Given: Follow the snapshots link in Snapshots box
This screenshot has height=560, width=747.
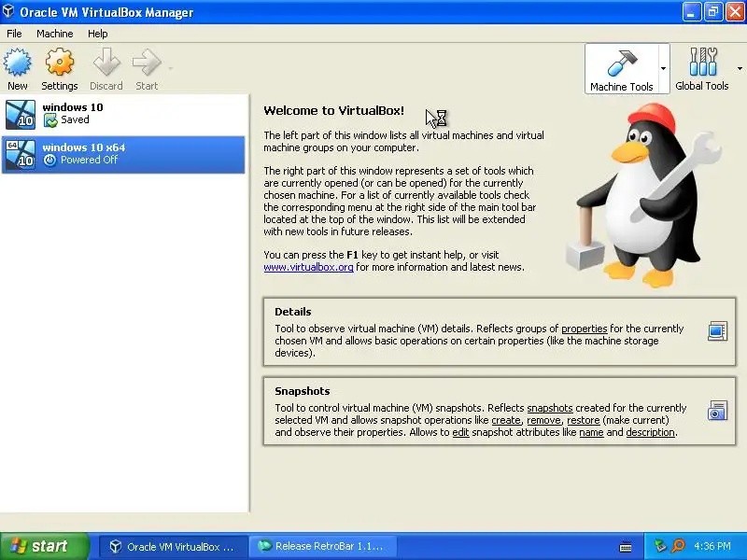Looking at the screenshot, I should coord(550,408).
